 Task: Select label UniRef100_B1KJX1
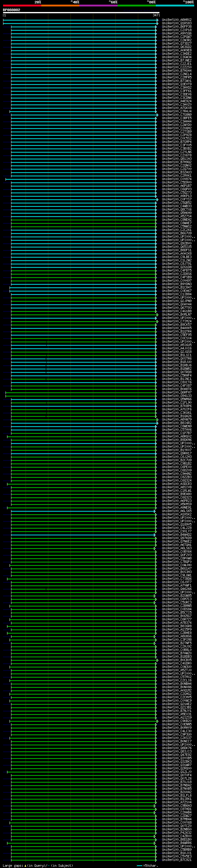tap(176, 853)
